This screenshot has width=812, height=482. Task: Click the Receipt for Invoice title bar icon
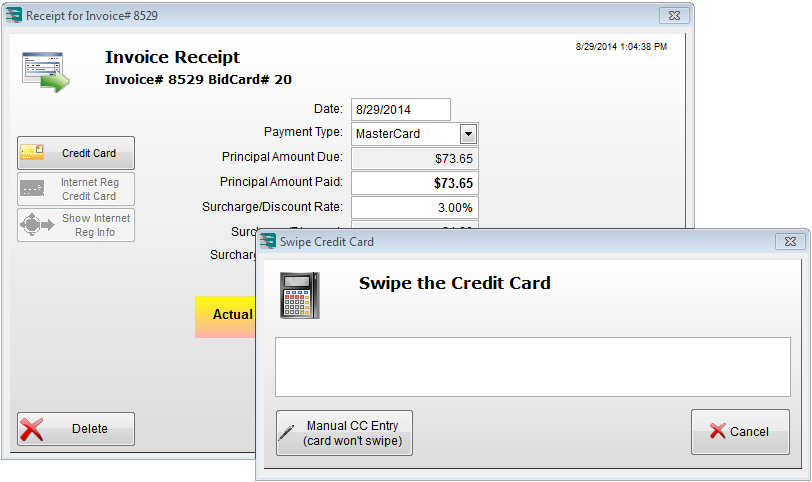14,16
